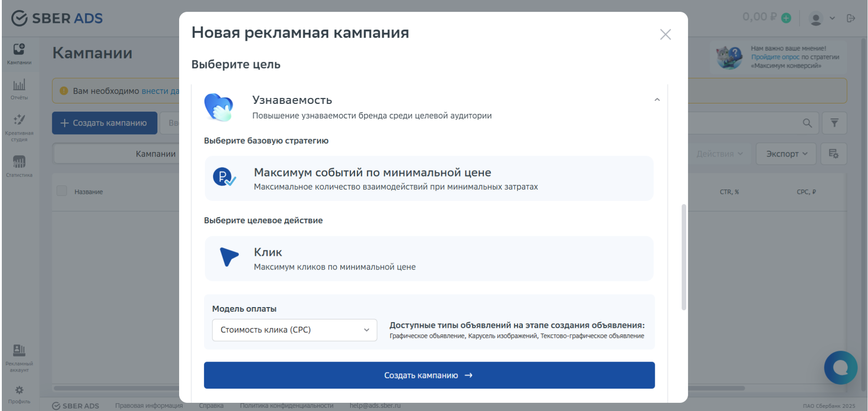Switch to the Кампании tab

point(156,153)
